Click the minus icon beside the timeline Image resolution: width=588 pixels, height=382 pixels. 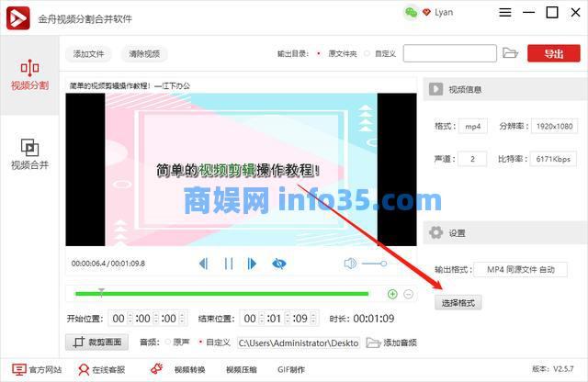click(409, 294)
